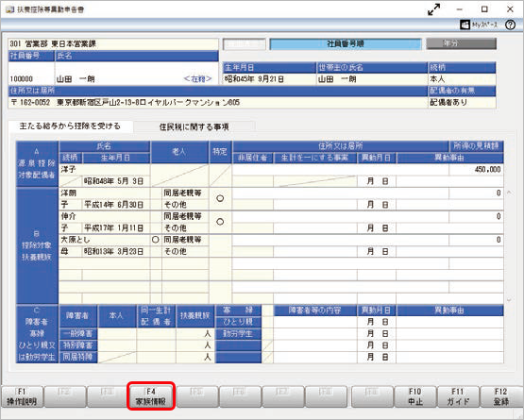Screen dimensions: 524x420
Task: Click spouse name 洋子 cell
Action: click(104, 169)
